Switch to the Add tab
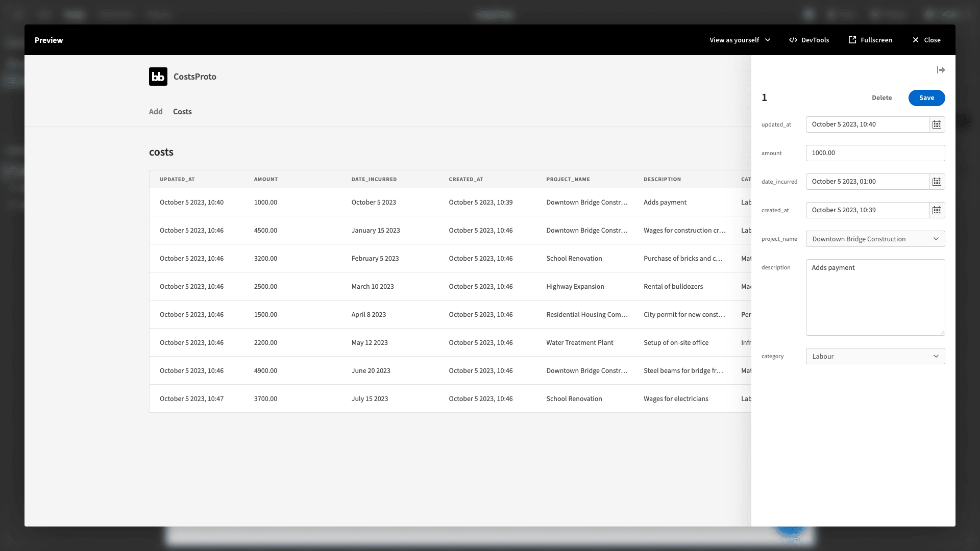Screen dimensions: 980x551 click(x=156, y=112)
